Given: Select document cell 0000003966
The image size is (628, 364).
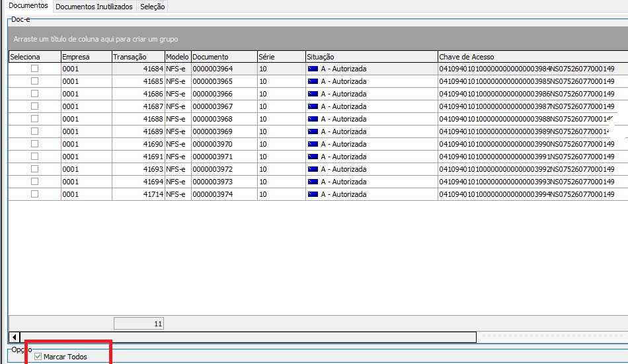Looking at the screenshot, I should click(224, 94).
